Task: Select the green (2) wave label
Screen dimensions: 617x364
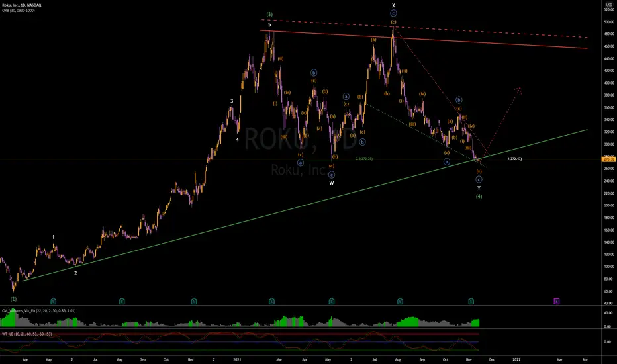Action: point(13,299)
